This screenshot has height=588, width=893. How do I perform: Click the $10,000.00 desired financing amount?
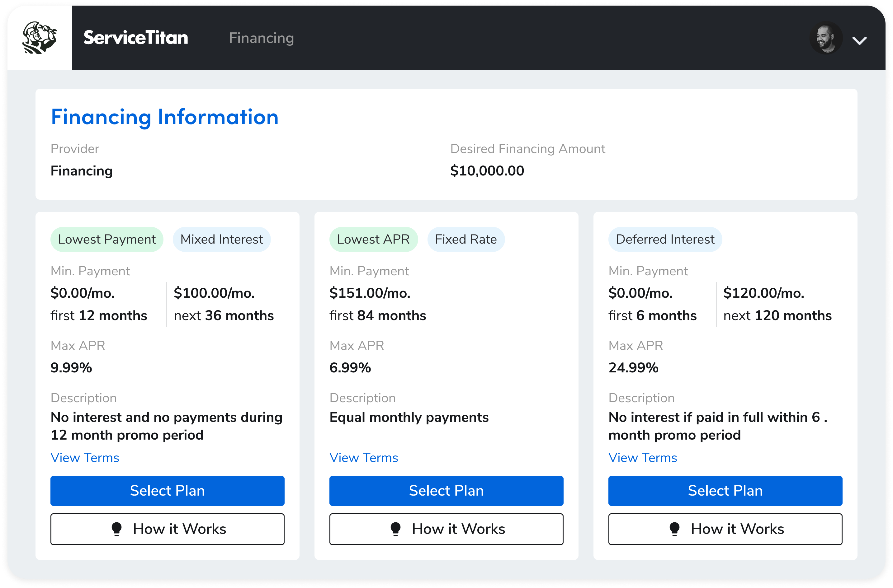[x=487, y=170]
